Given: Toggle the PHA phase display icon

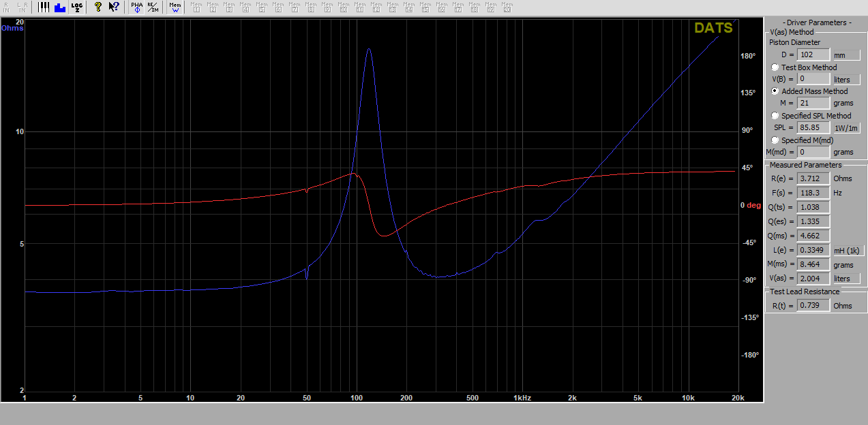Looking at the screenshot, I should pos(137,7).
